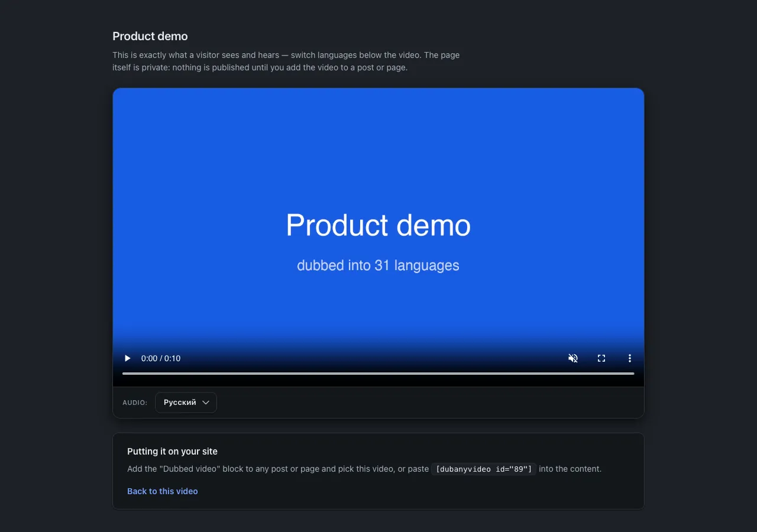The image size is (757, 532).
Task: Click the Putting it on your site heading
Action: click(x=172, y=451)
